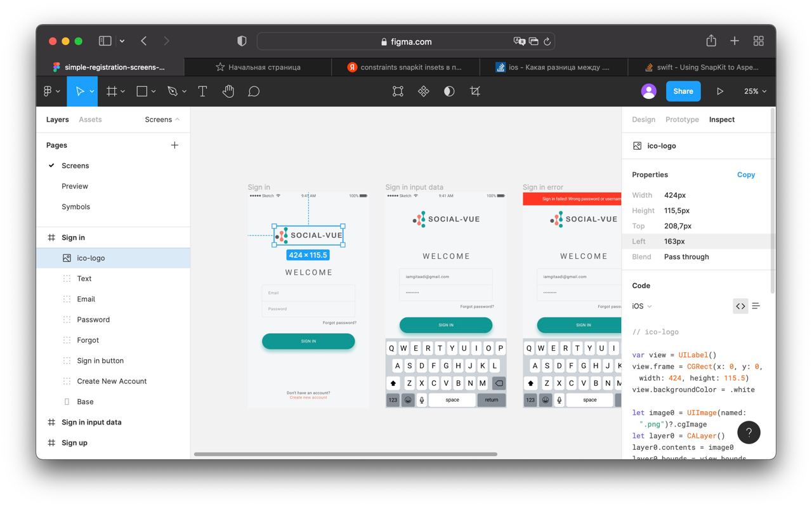Copy the properties with Copy link
The height and width of the screenshot is (507, 812).
pos(746,174)
